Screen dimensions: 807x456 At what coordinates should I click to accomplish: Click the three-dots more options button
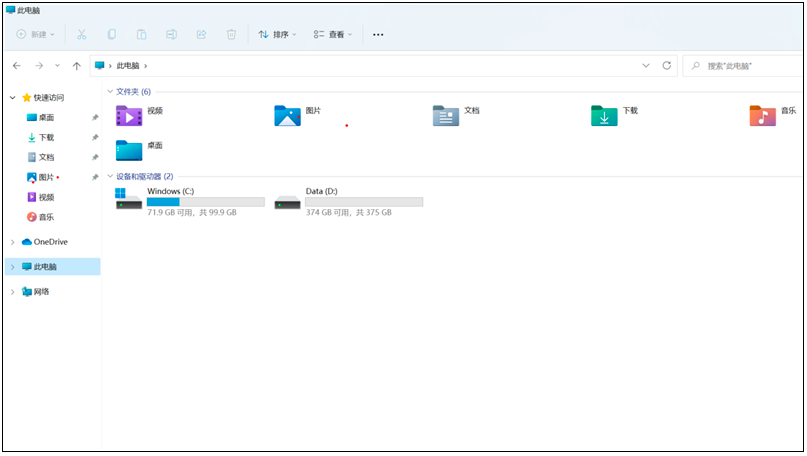378,34
